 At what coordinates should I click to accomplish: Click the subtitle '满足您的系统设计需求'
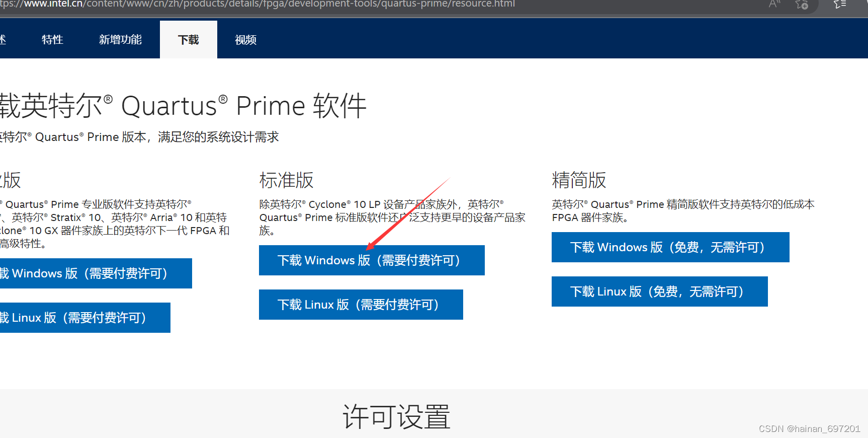218,137
